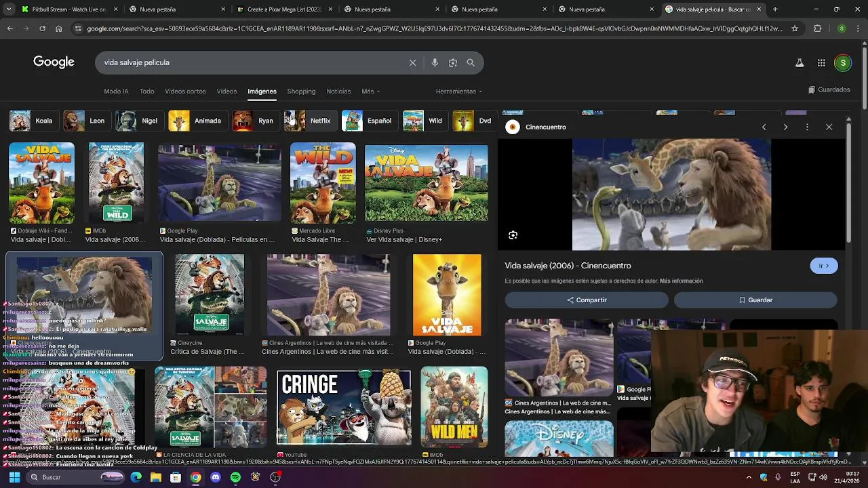This screenshot has width=868, height=488.
Task: Switch to the Noticias tab
Action: pyautogui.click(x=338, y=91)
